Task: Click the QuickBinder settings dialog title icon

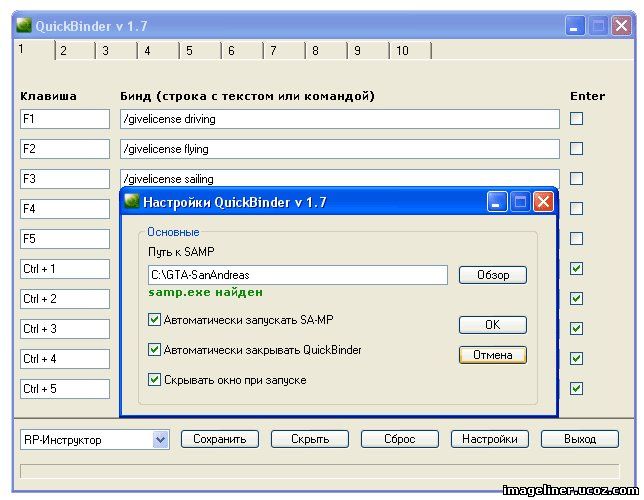Action: tap(131, 202)
